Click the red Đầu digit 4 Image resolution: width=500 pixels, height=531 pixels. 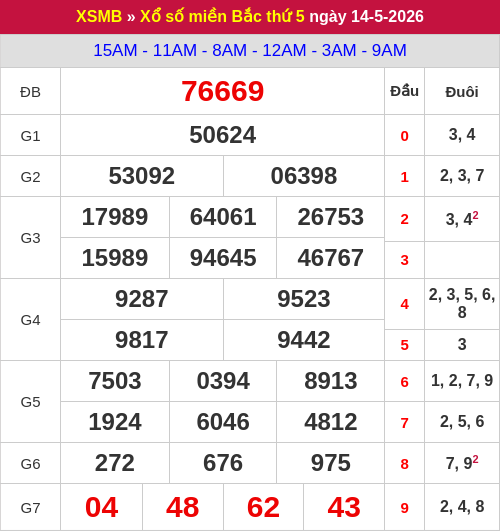point(404,304)
